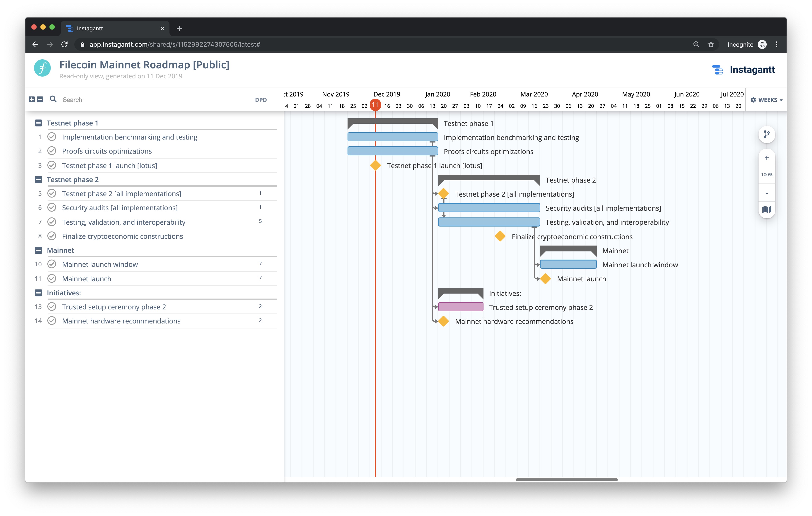Viewport: 812px width, 516px height.
Task: Toggle completion on 'Proofs circuits optimizations'
Action: pyautogui.click(x=52, y=151)
